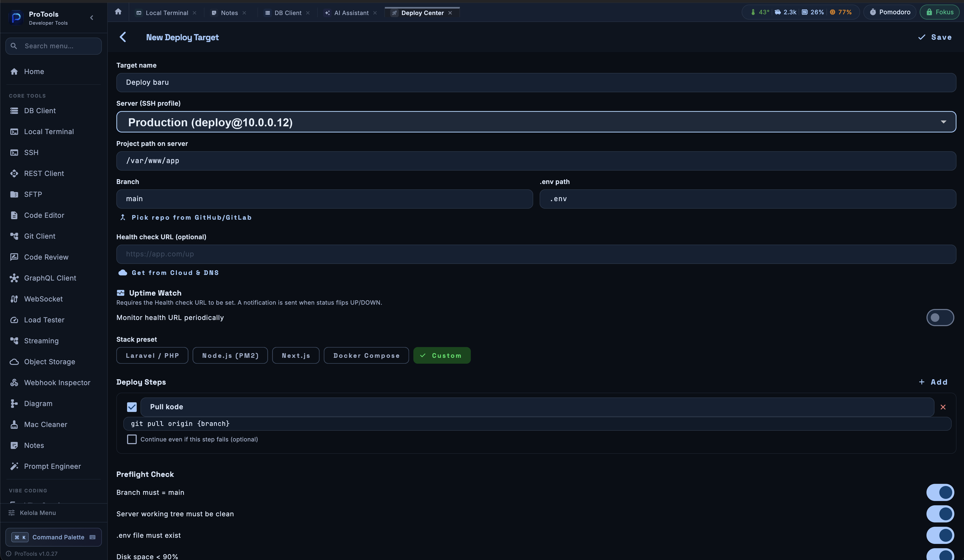Open the SSH tool in sidebar

coord(53,152)
